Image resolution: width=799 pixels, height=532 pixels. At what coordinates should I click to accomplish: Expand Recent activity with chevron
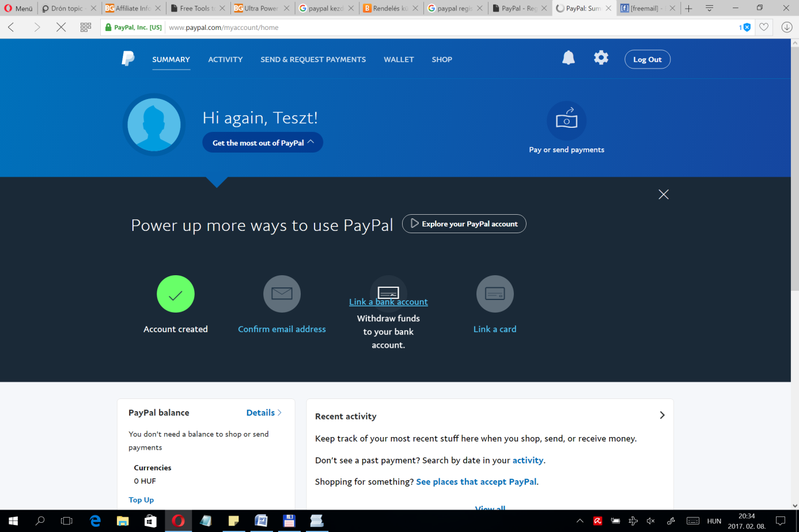(662, 415)
